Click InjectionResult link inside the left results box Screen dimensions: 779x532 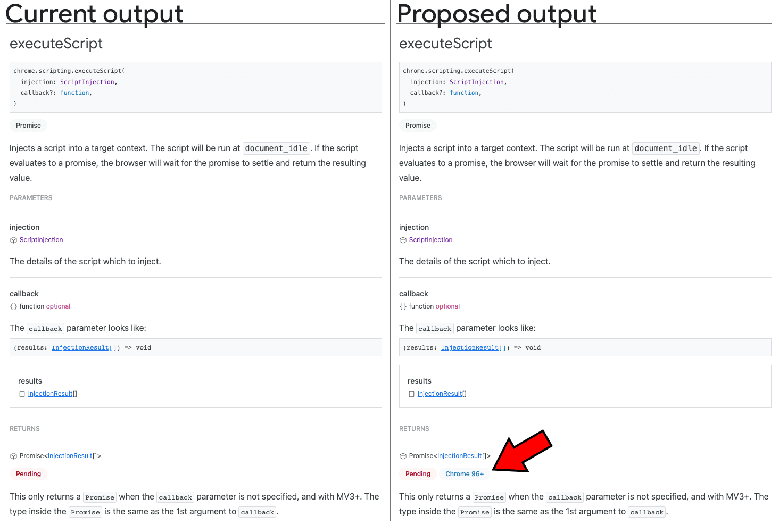tap(50, 393)
